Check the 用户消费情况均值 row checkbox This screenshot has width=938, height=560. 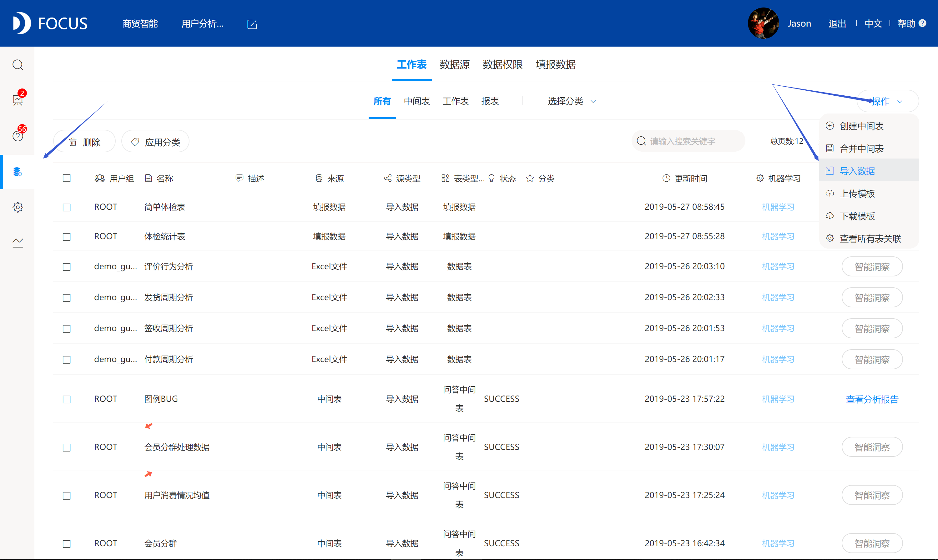point(67,496)
